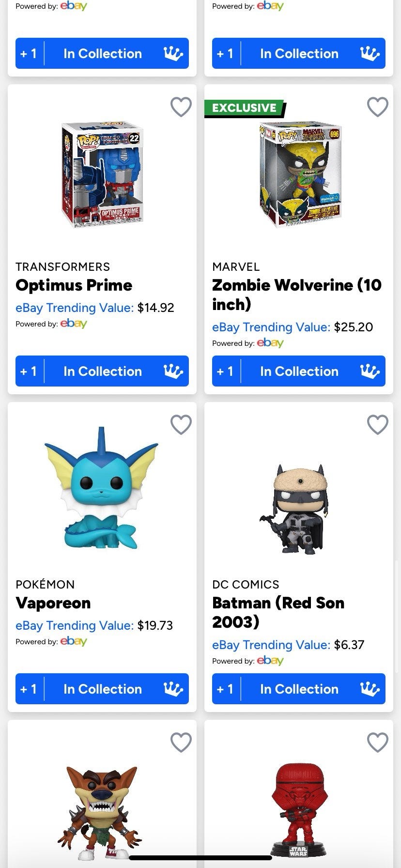
Task: Toggle In Collection for Zombie Wolverine
Action: tap(299, 371)
